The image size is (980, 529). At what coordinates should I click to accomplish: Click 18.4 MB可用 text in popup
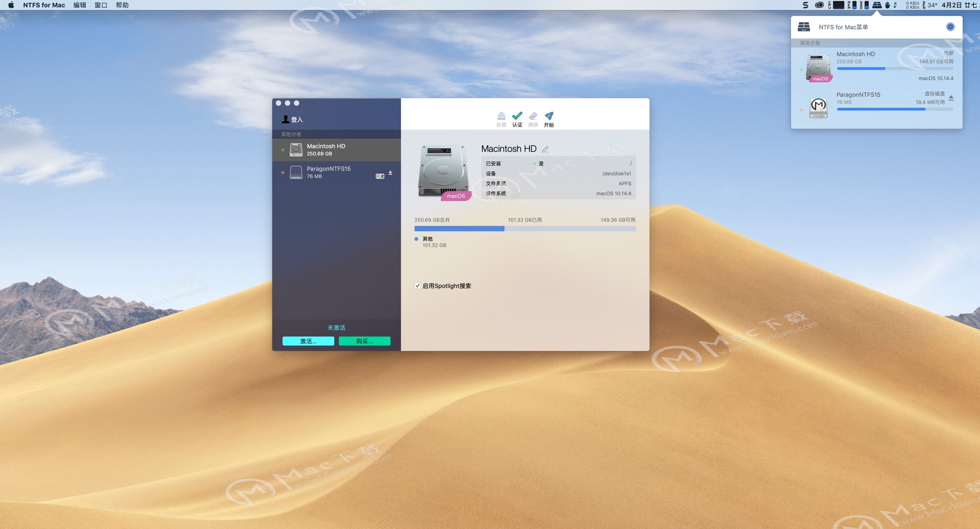[930, 102]
